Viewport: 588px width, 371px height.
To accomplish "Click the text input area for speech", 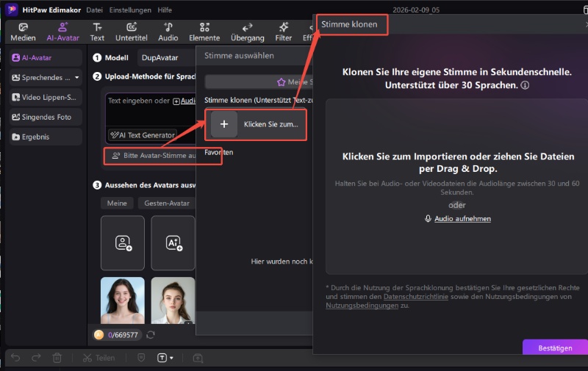I will 151,115.
